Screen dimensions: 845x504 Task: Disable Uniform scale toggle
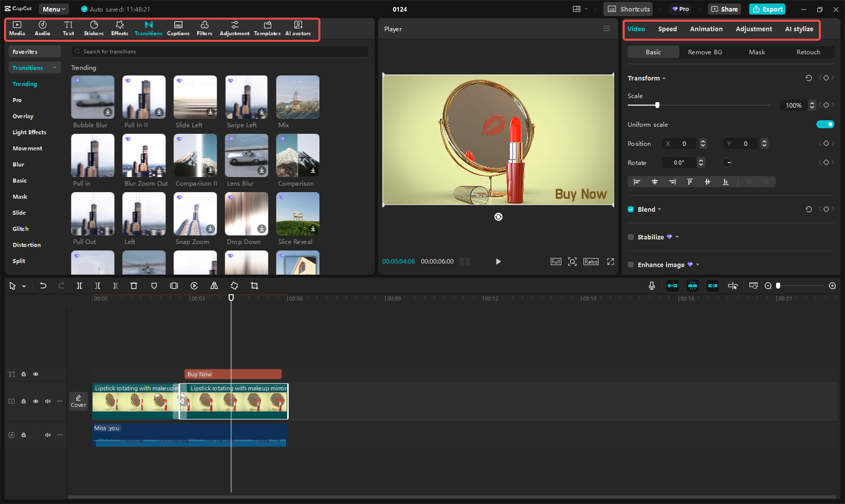(x=825, y=124)
